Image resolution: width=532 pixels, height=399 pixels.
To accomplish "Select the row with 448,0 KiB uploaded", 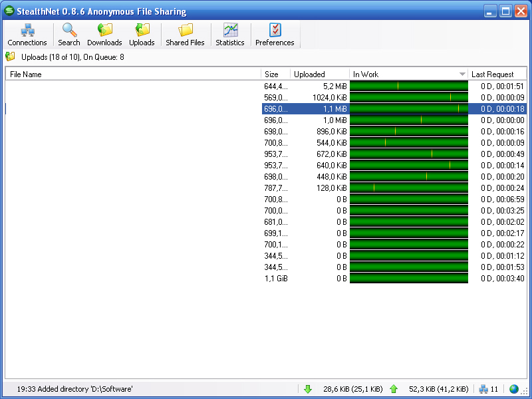I will click(x=266, y=176).
